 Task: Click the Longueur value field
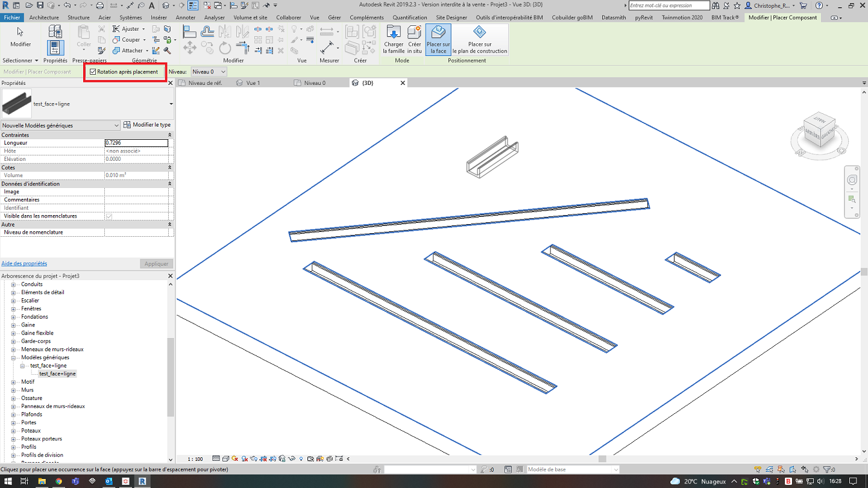tap(136, 143)
